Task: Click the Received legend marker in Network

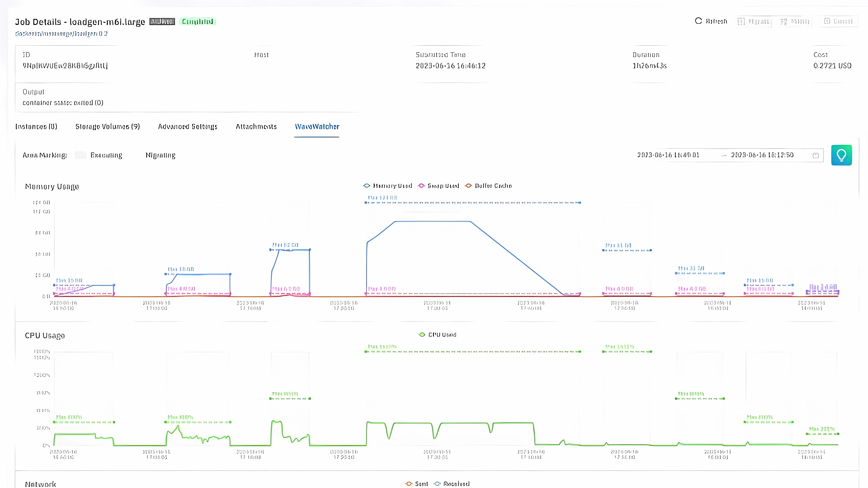Action: click(437, 484)
